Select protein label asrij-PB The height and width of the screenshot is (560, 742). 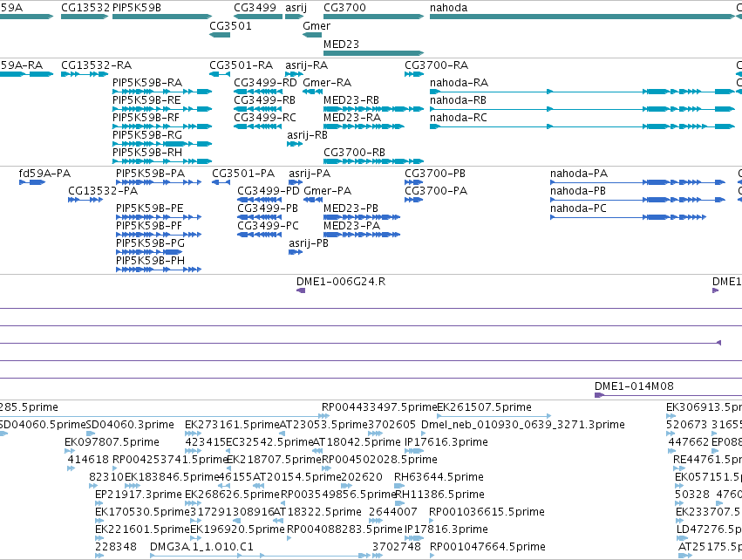coord(309,243)
